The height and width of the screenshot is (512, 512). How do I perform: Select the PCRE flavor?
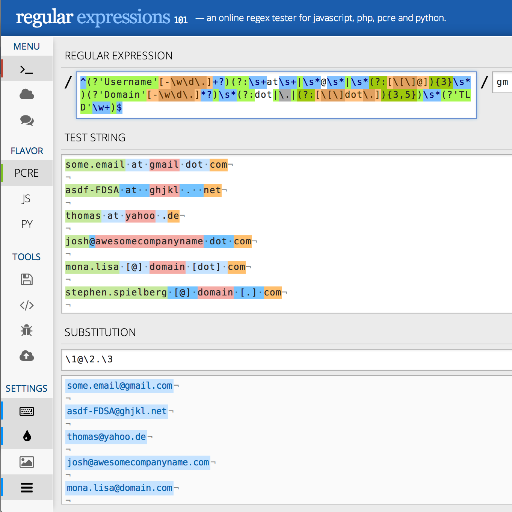click(x=27, y=173)
